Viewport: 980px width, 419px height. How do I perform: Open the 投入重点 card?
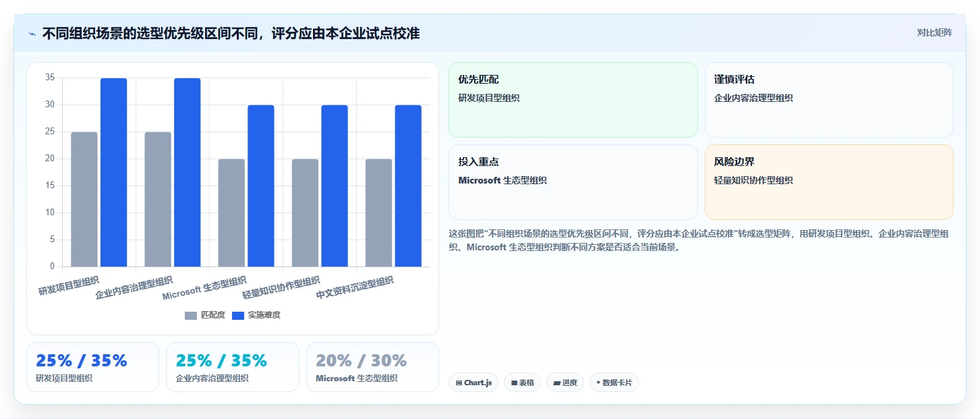point(573,182)
